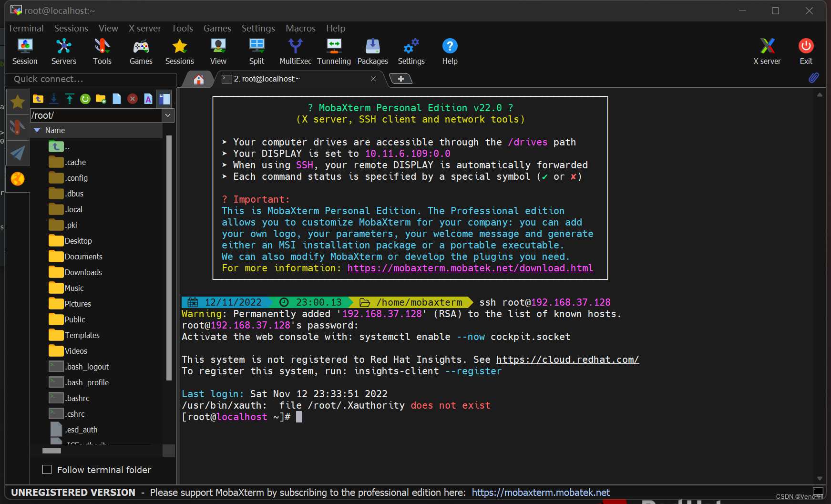Click the paperclip attach icon

tap(814, 78)
